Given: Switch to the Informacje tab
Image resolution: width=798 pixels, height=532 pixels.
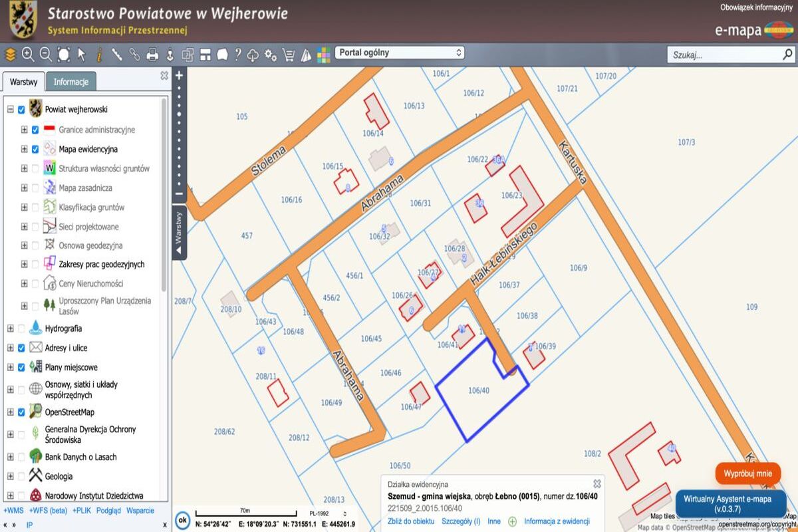Looking at the screenshot, I should (71, 82).
